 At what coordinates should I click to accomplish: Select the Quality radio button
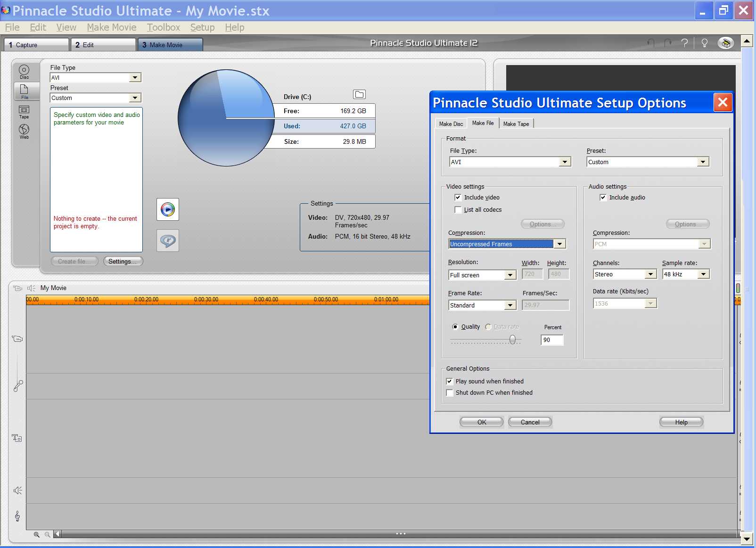click(455, 326)
